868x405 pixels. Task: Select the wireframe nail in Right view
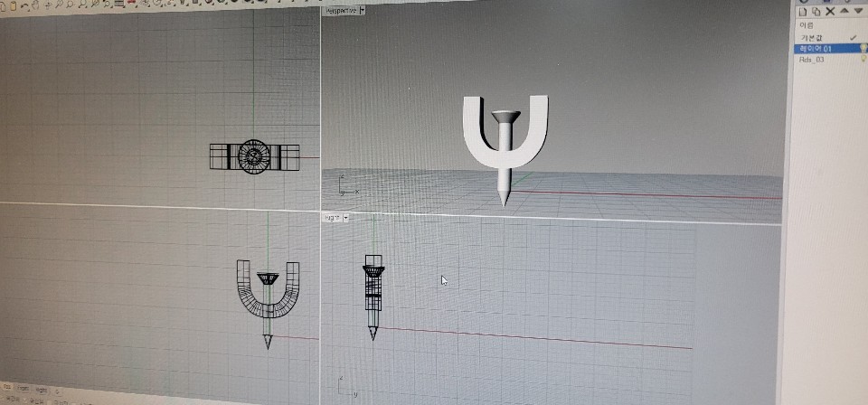coord(373,297)
